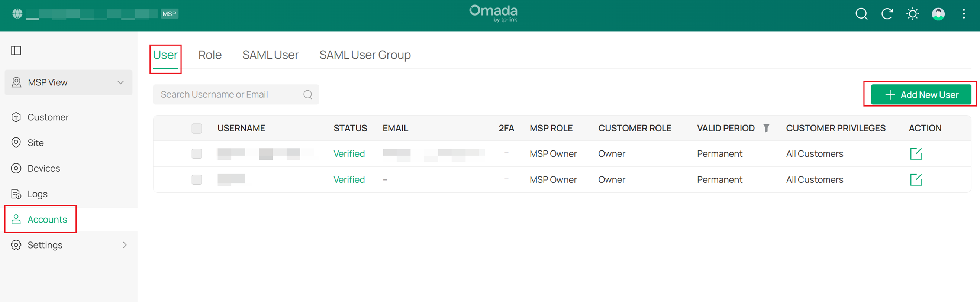Open the global search icon in header
Viewport: 980px width, 302px height.
(x=861, y=14)
